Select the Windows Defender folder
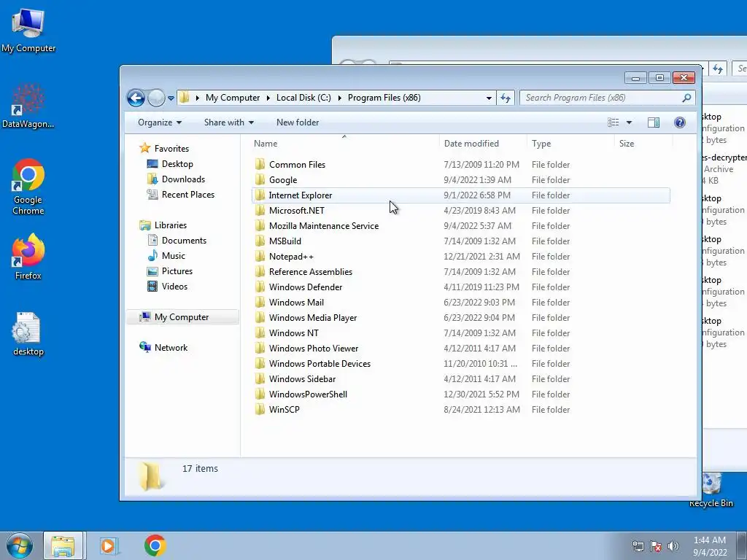Screen dimensions: 747x560 [x=305, y=287]
